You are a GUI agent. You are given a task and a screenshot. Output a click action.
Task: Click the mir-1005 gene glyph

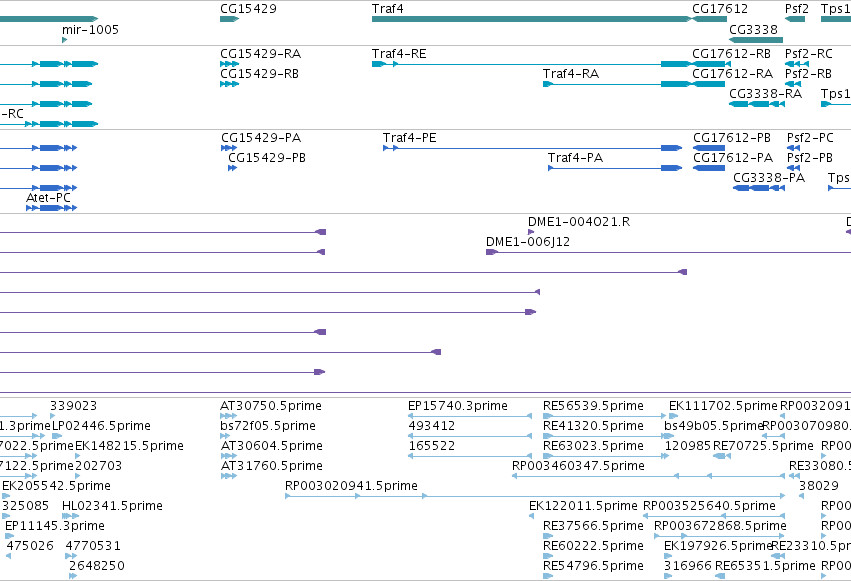tap(65, 40)
